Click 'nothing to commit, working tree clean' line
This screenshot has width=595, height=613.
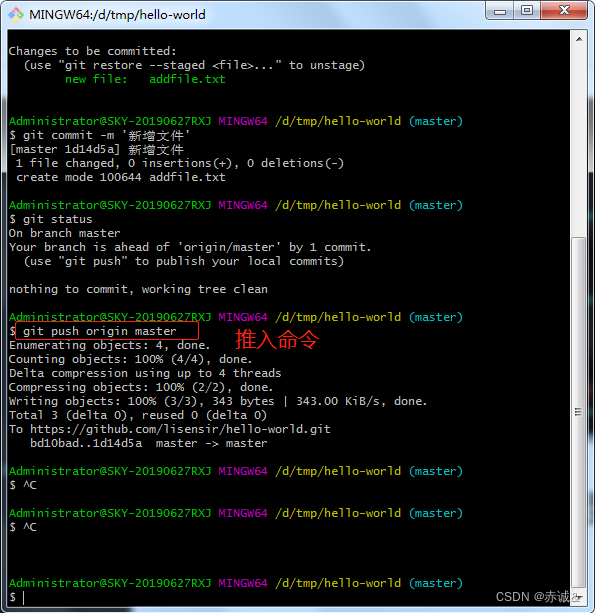point(138,289)
